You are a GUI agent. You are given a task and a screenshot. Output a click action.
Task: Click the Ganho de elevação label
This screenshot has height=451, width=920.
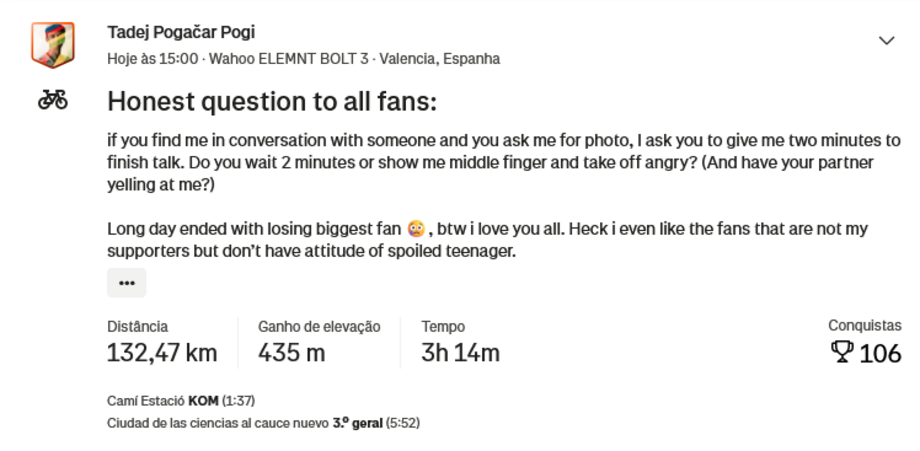click(319, 326)
